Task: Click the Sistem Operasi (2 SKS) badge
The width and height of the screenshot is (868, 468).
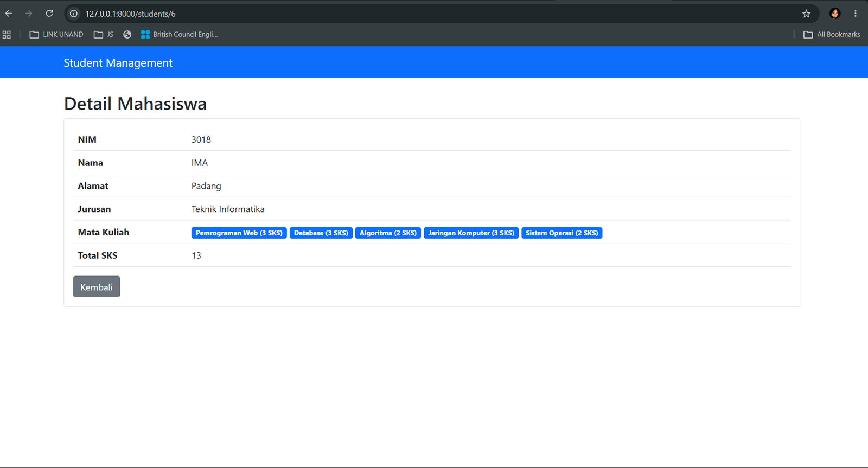Action: (x=562, y=233)
